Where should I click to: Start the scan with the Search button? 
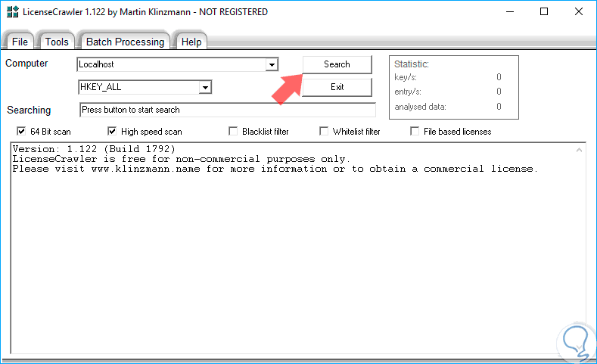coord(337,64)
